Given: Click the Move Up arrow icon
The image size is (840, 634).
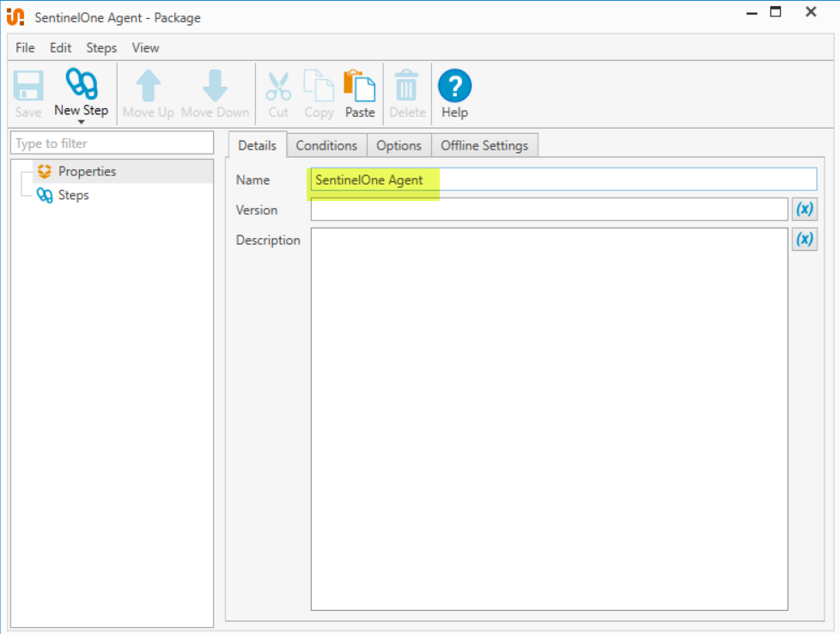Looking at the screenshot, I should coord(149,86).
